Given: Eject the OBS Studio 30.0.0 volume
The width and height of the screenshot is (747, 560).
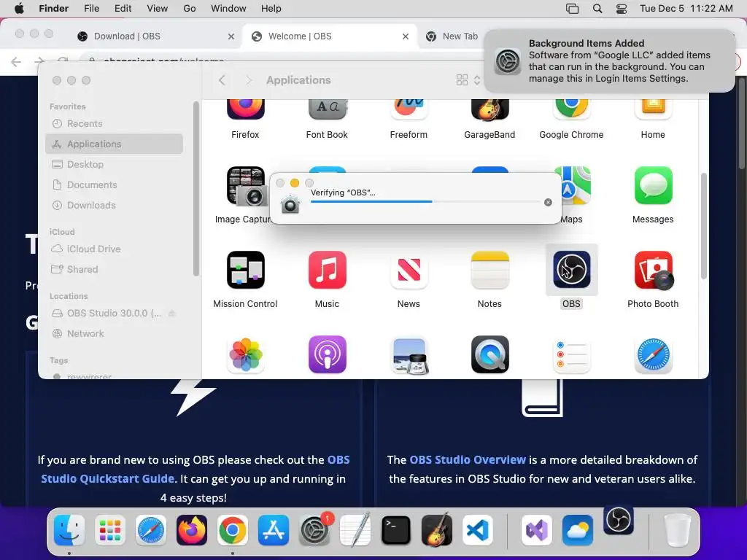Looking at the screenshot, I should (x=172, y=314).
